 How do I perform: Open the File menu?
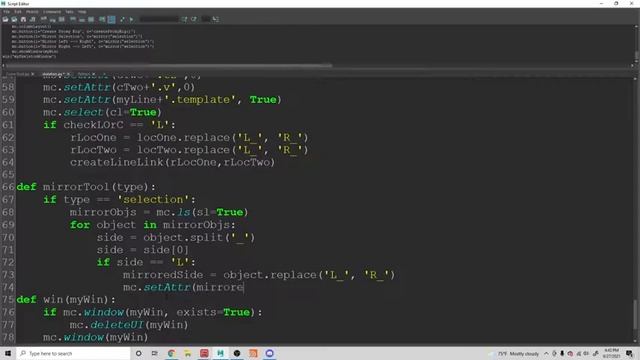[7, 12]
